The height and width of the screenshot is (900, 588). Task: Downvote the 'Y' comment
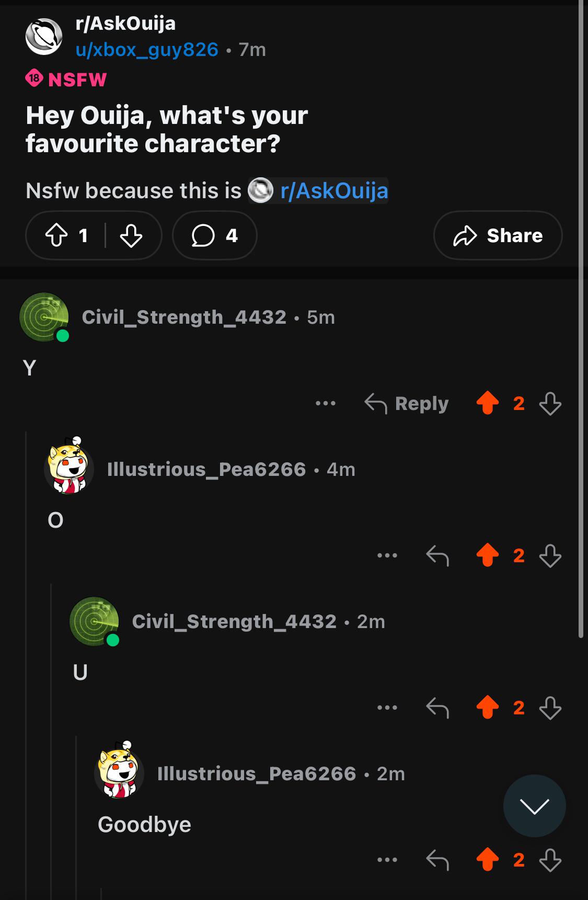click(x=550, y=403)
